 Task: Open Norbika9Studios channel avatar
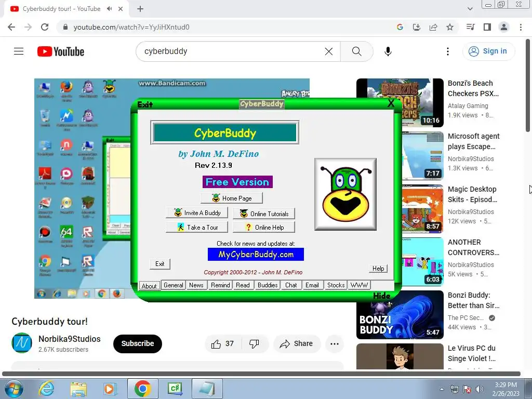point(22,343)
